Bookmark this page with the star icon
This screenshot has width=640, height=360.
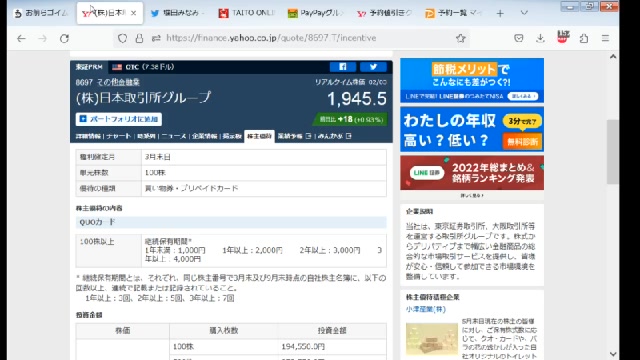click(x=461, y=38)
